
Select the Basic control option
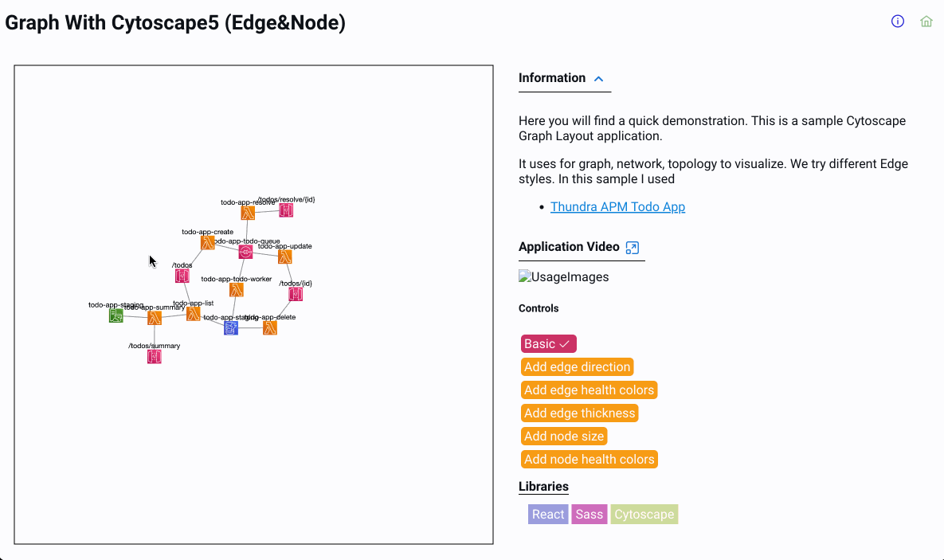click(x=548, y=344)
